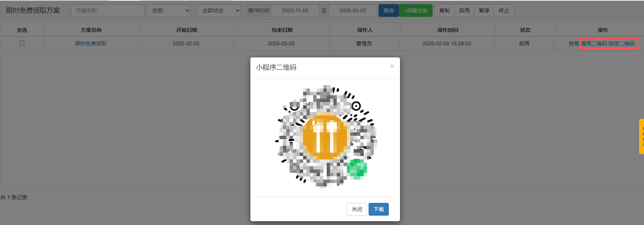Click the 操作时间 column header in the table
Screen dimensions: 644x225
pyautogui.click(x=448, y=30)
